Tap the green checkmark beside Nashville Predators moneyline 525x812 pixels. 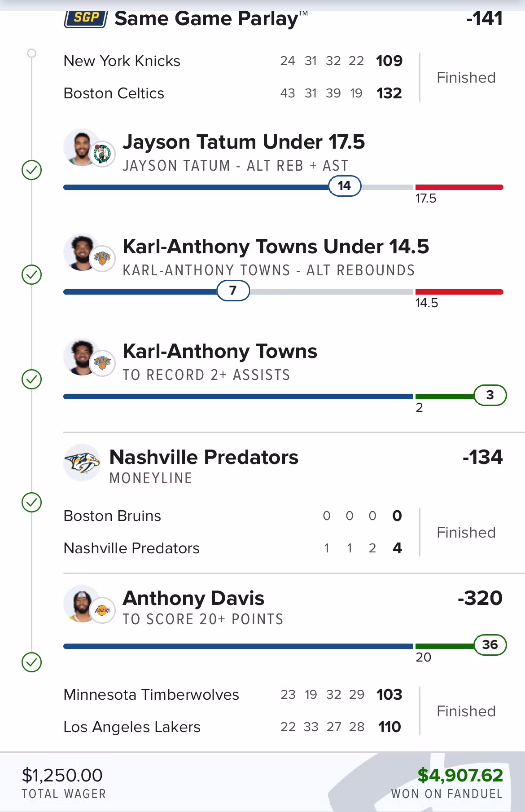pos(32,502)
